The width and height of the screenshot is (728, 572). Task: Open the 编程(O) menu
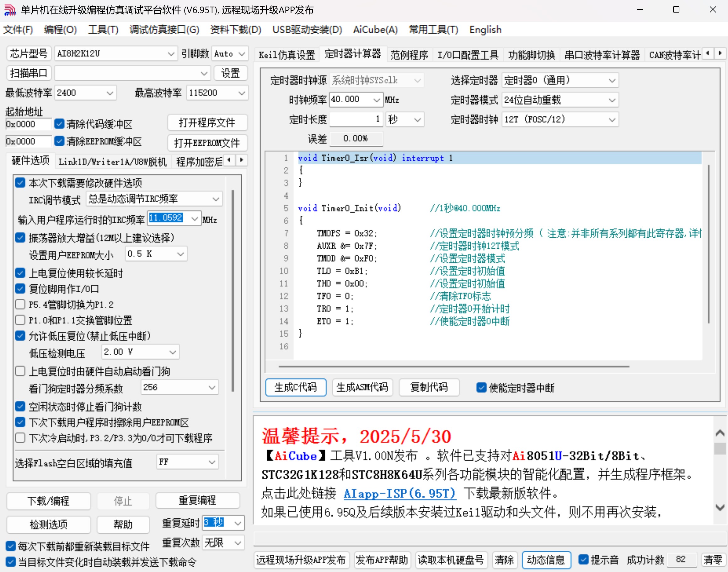click(60, 30)
